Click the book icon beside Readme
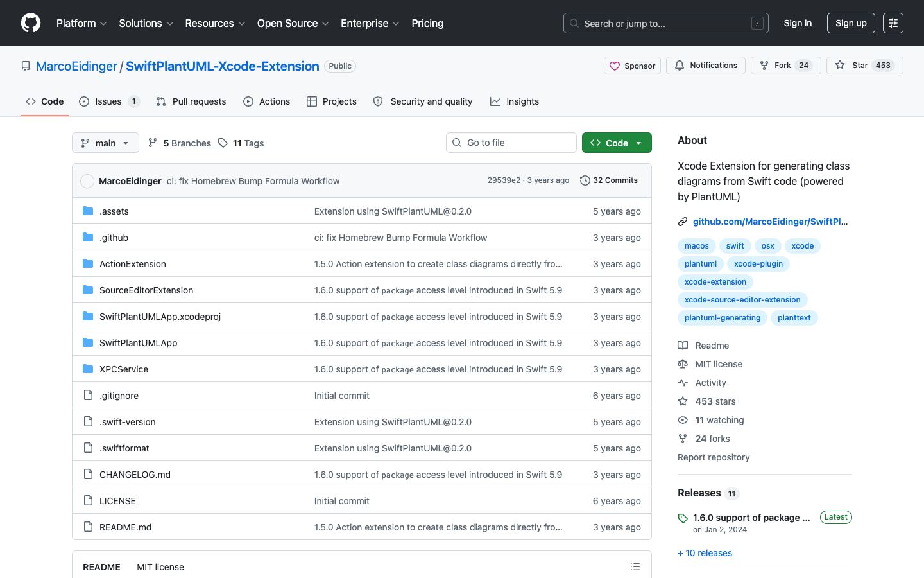924x578 pixels. coord(683,346)
